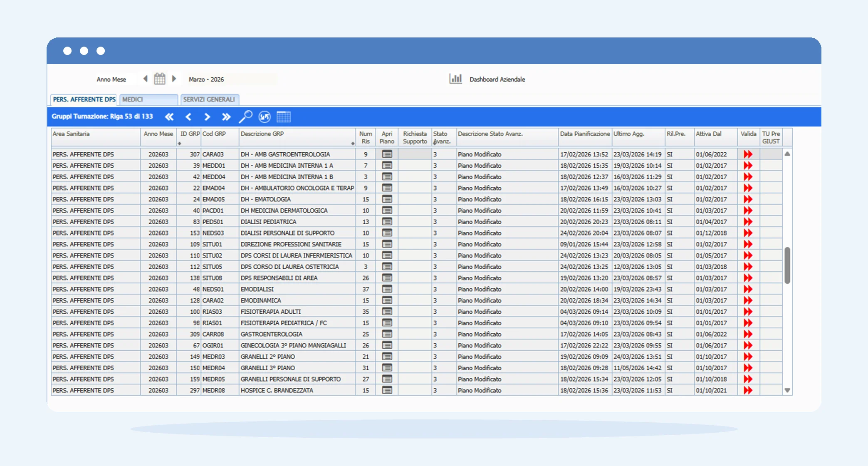Click the Stato Avanz. column header
This screenshot has width=868, height=466.
[444, 137]
